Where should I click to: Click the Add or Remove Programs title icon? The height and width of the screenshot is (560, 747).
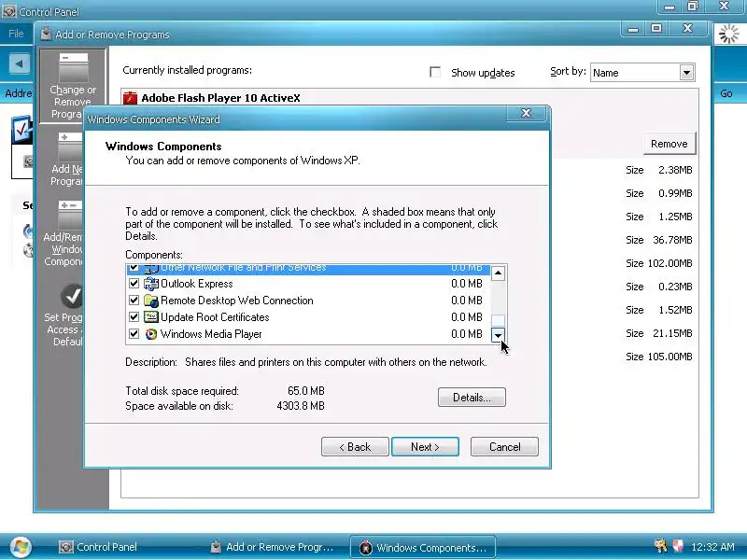point(46,34)
